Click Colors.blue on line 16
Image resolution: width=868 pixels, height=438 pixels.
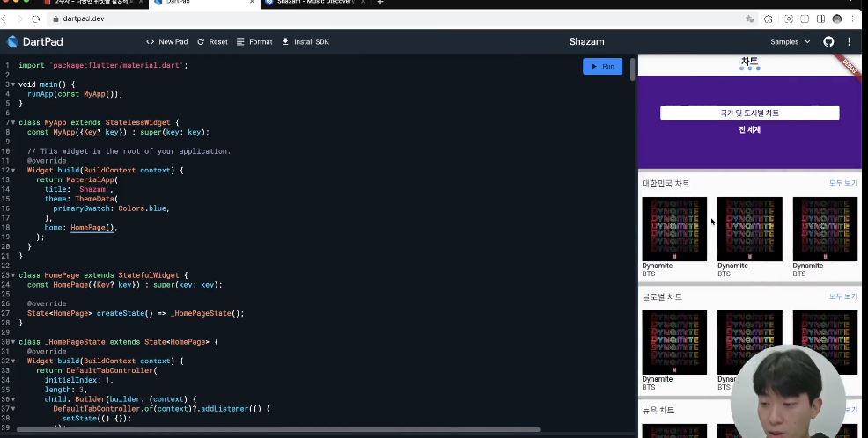coord(142,208)
